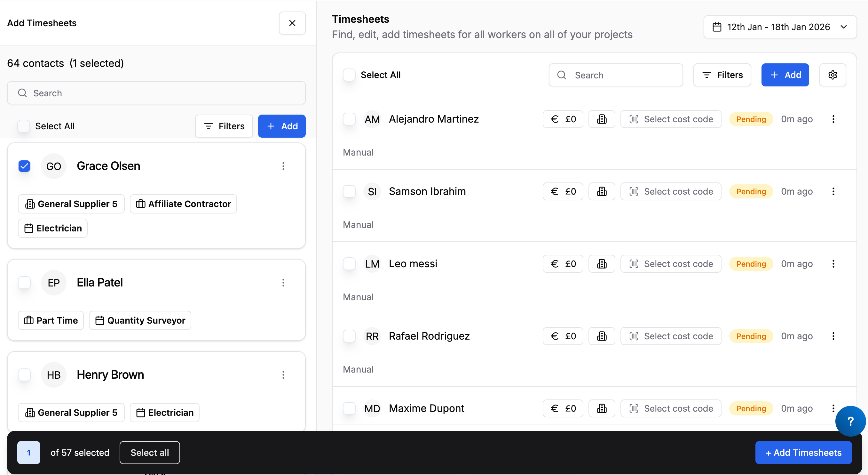868x475 pixels.
Task: Click the EP avatar for Ella Patel
Action: point(54,283)
